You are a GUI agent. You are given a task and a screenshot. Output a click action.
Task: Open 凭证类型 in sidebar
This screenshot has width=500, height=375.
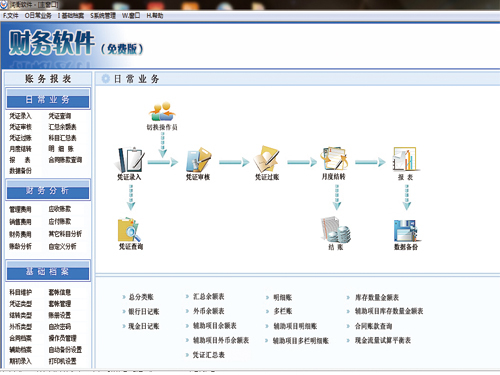(x=20, y=304)
